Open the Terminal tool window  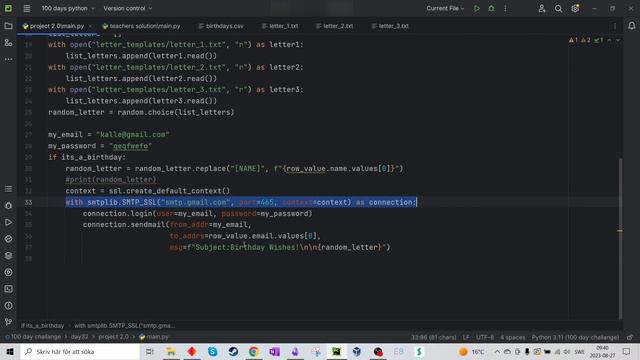(x=8, y=289)
